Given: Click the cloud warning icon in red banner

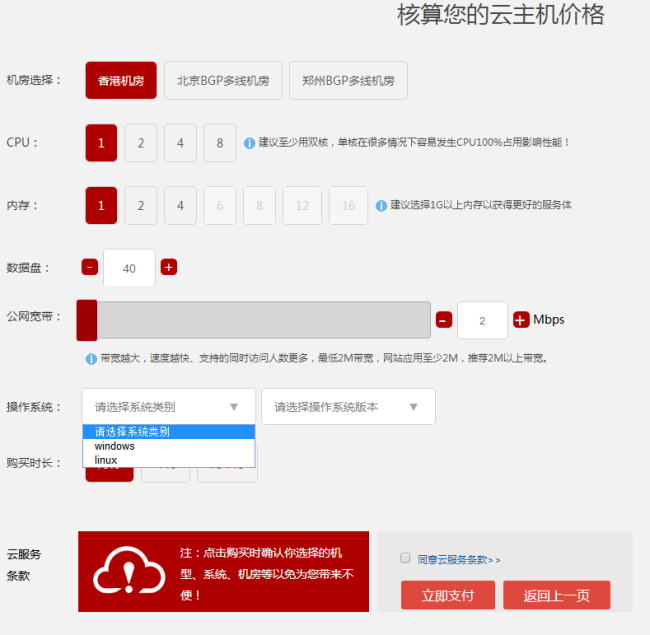Looking at the screenshot, I should (129, 572).
